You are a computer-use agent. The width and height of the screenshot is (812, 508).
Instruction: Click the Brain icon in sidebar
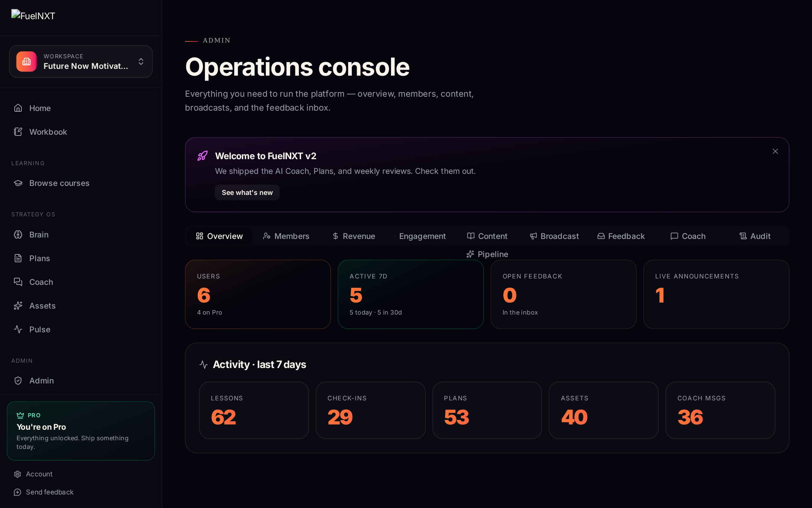coord(18,234)
